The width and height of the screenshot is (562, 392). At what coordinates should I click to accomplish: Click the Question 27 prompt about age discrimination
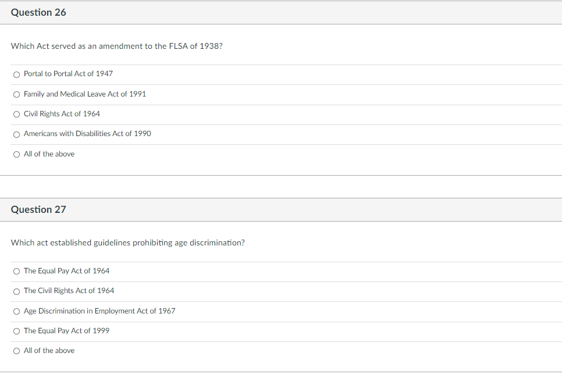coord(128,243)
